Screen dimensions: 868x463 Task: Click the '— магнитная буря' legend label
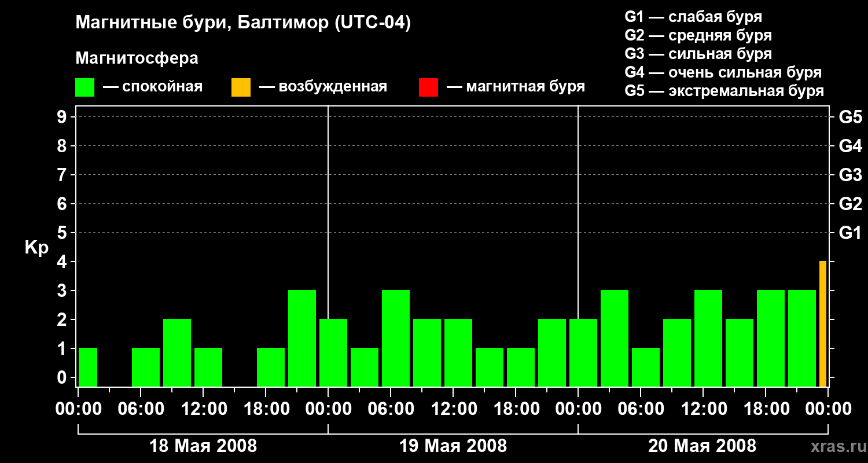click(516, 87)
